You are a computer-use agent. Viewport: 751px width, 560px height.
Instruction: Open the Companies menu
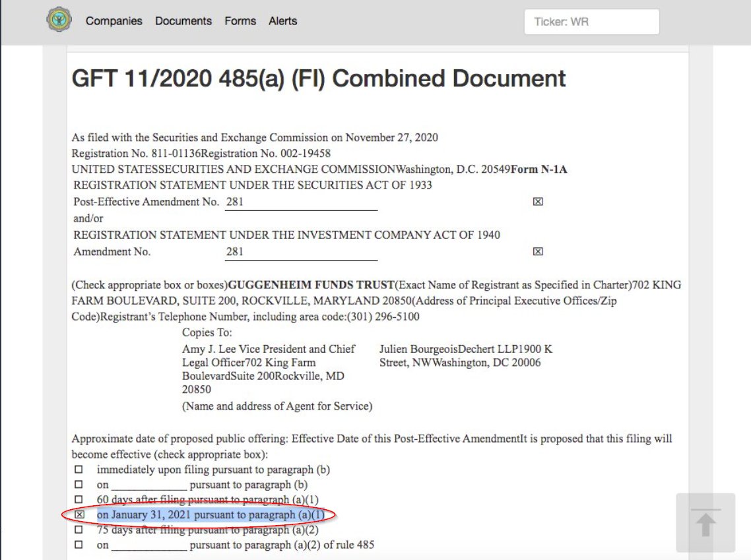pos(114,21)
